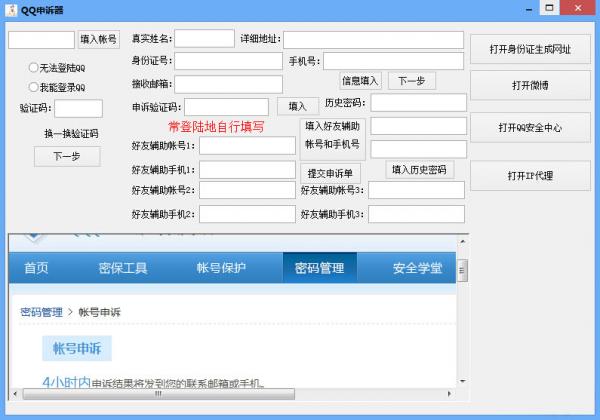Click the vertical scrollbar thumb
Image resolution: width=600 pixels, height=420 pixels.
coord(462,270)
